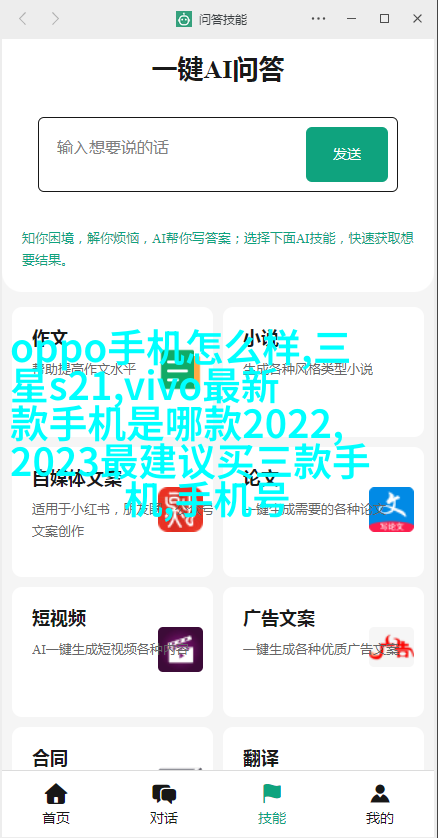Click the green 发送 send button
This screenshot has height=838, width=438.
point(347,154)
